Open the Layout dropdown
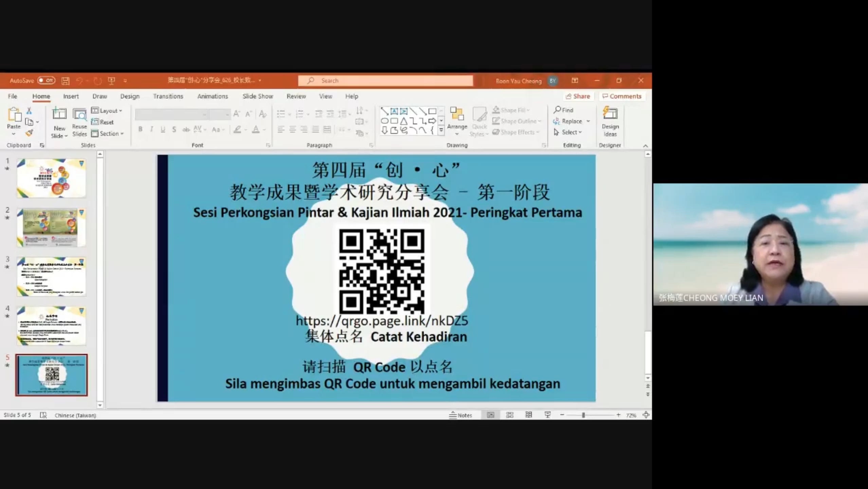Viewport: 868px width, 489px height. click(107, 110)
